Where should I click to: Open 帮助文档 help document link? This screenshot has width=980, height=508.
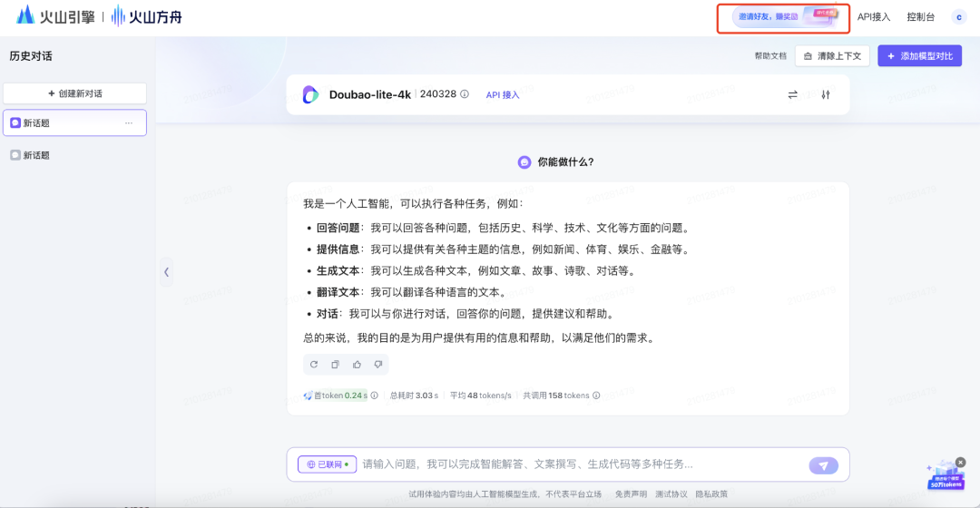770,56
